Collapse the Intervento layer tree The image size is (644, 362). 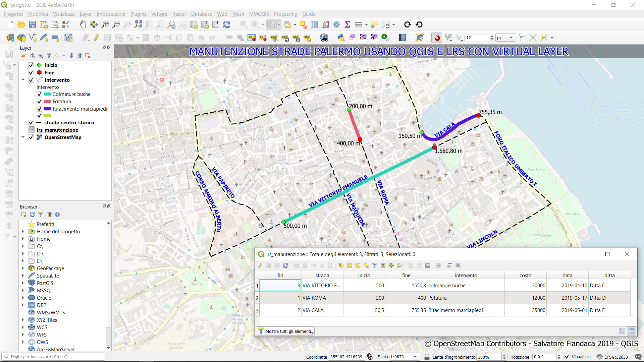click(23, 80)
